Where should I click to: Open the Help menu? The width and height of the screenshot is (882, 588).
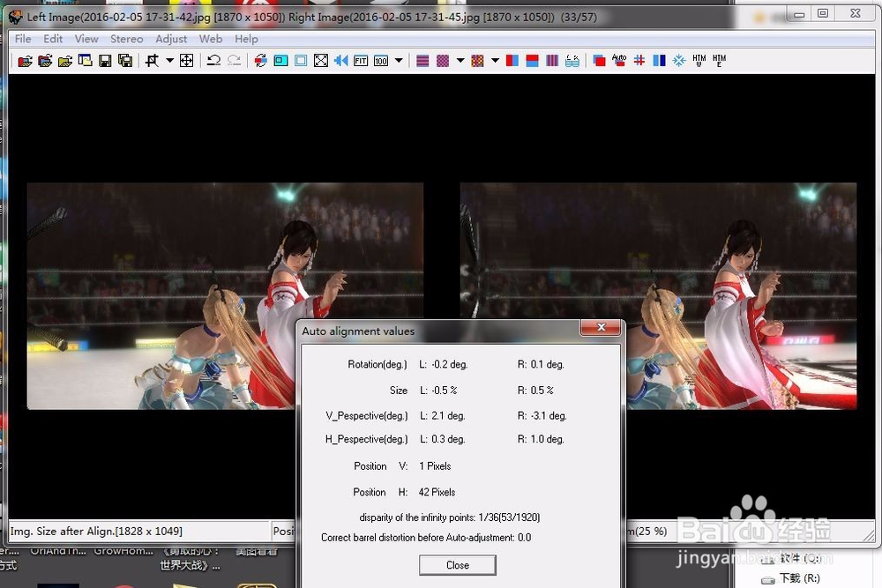[x=246, y=39]
